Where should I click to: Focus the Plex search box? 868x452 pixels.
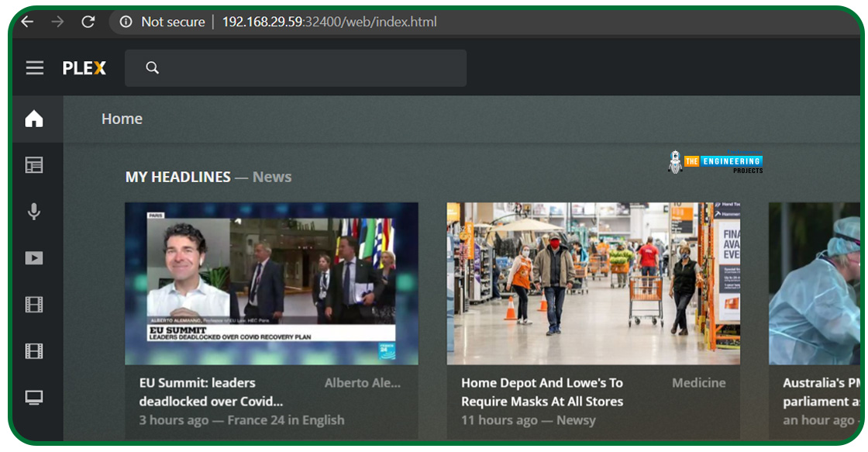click(x=295, y=67)
